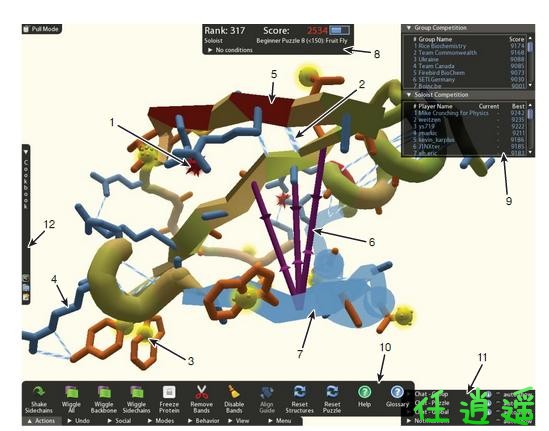This screenshot has width=549, height=431.
Task: Click Disable Bands broom icon
Action: [234, 392]
